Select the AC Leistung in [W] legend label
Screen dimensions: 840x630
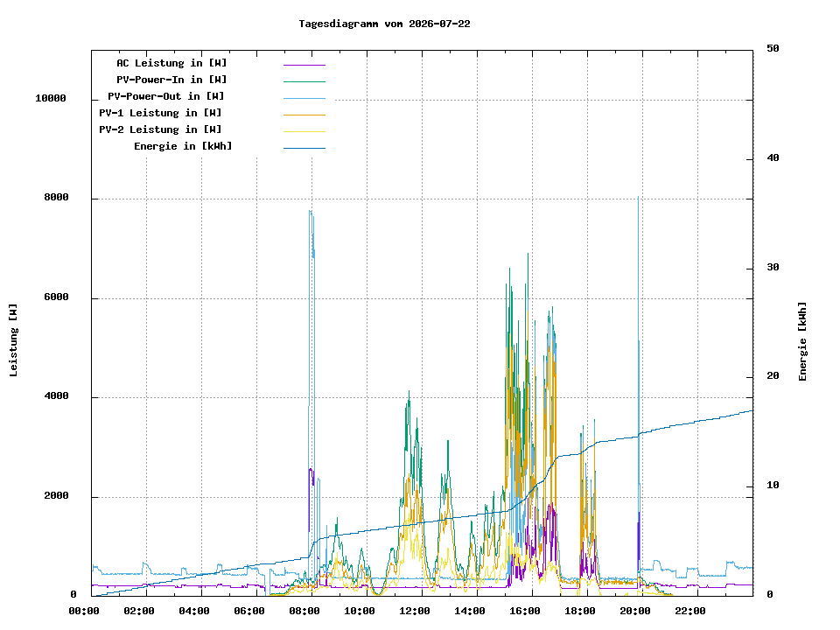(x=171, y=63)
